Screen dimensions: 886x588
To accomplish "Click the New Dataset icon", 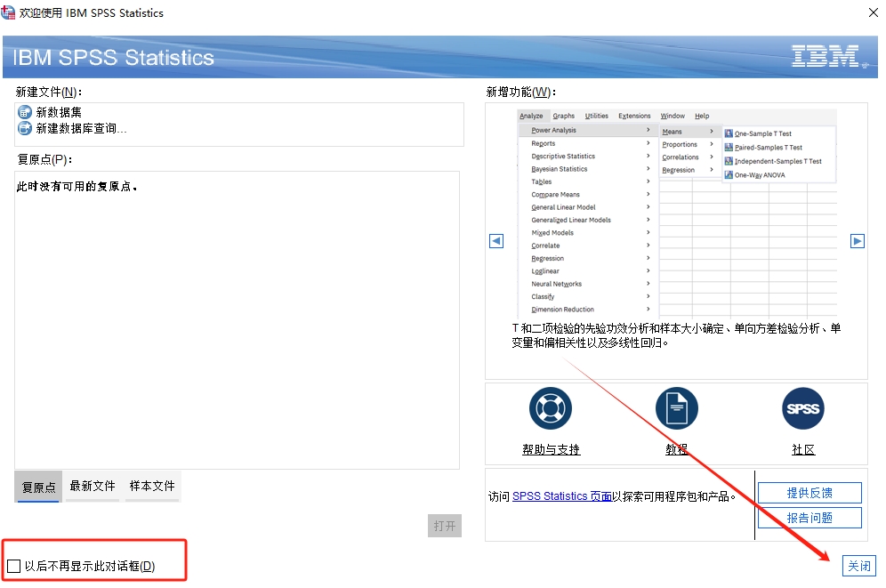I will [x=25, y=112].
